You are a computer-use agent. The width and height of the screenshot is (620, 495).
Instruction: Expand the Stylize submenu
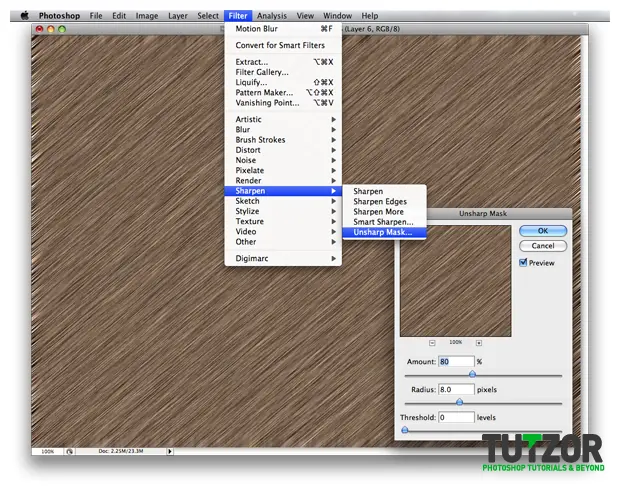click(x=283, y=212)
